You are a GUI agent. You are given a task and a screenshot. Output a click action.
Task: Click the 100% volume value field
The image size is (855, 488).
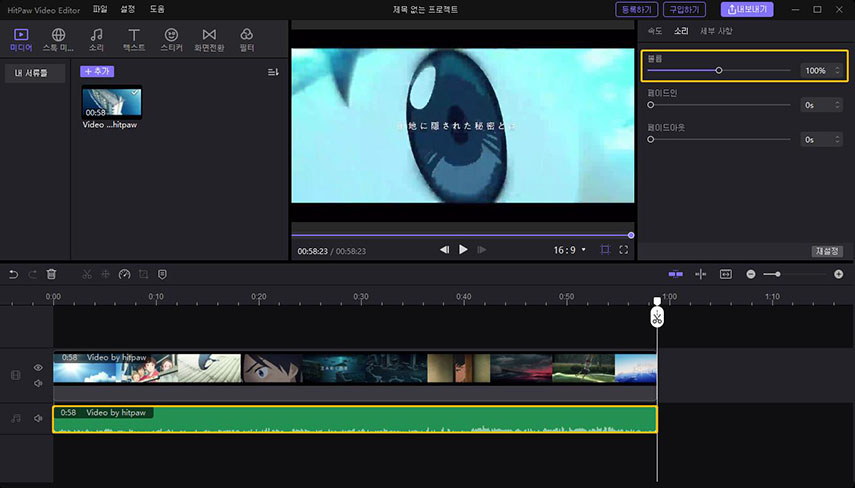coord(816,70)
